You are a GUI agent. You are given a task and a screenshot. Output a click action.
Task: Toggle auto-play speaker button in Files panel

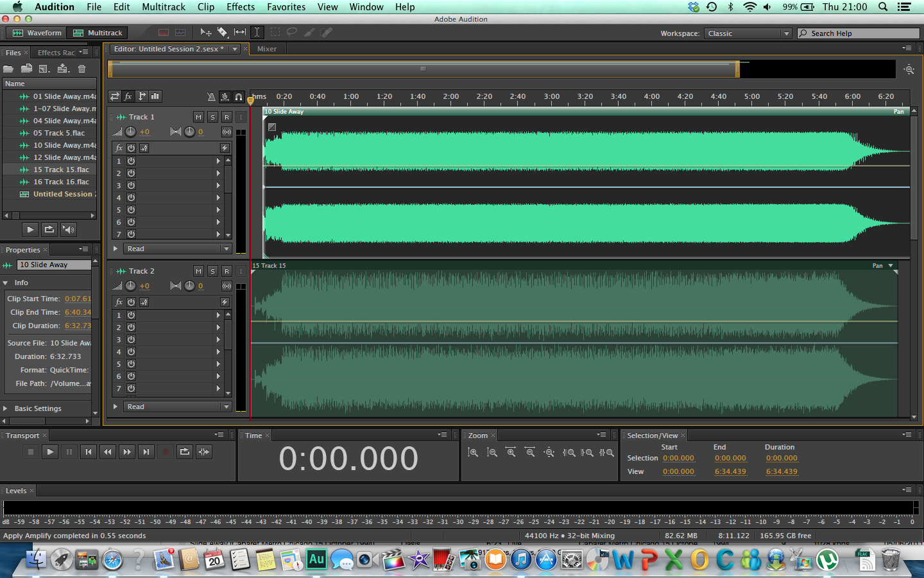(68, 229)
